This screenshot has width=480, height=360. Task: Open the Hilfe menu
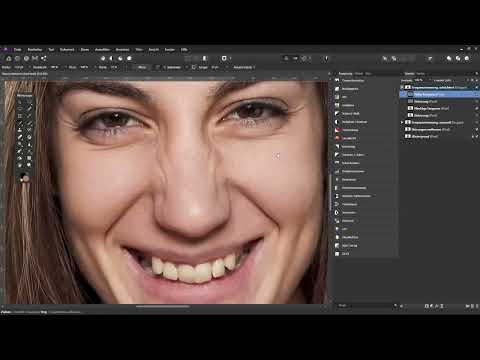[x=184, y=50]
